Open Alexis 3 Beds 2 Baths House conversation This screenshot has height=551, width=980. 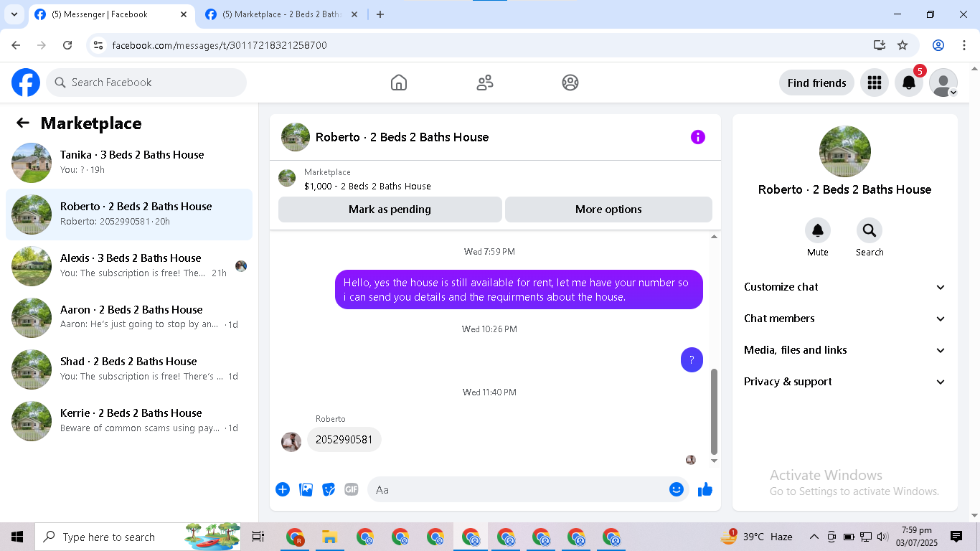coord(129,266)
